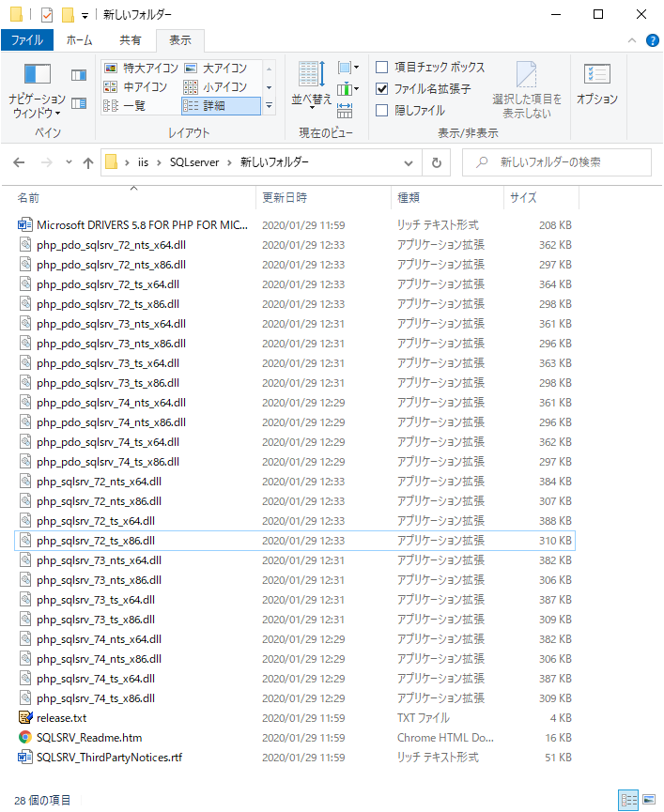Expand the chevron after SQLserver in the path
The width and height of the screenshot is (664, 812).
point(229,162)
